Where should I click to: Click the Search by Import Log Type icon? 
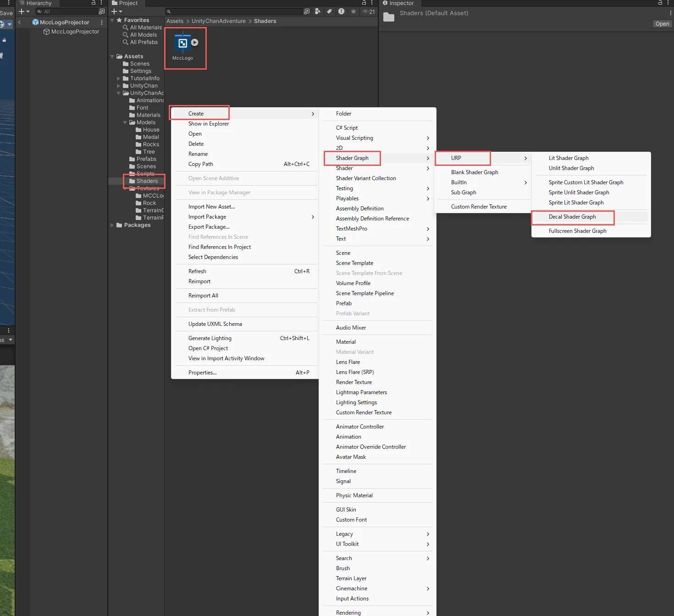(341, 11)
